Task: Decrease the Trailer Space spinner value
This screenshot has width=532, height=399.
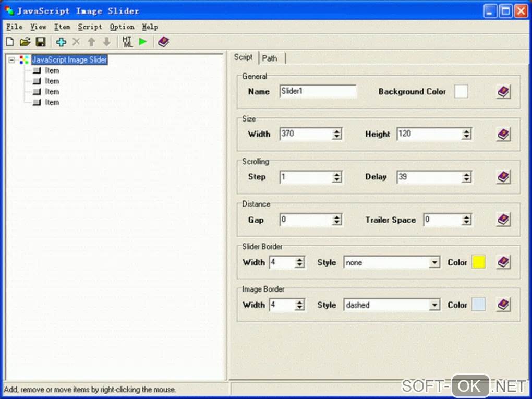Action: point(466,223)
